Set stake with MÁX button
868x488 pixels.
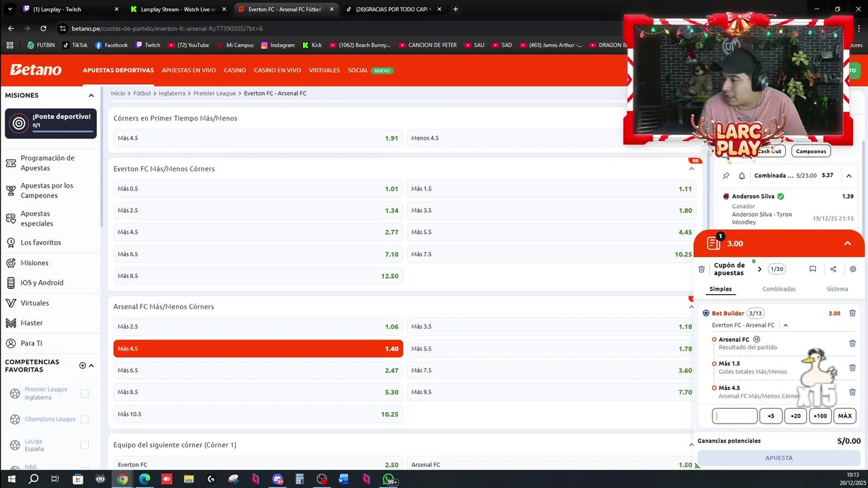845,416
